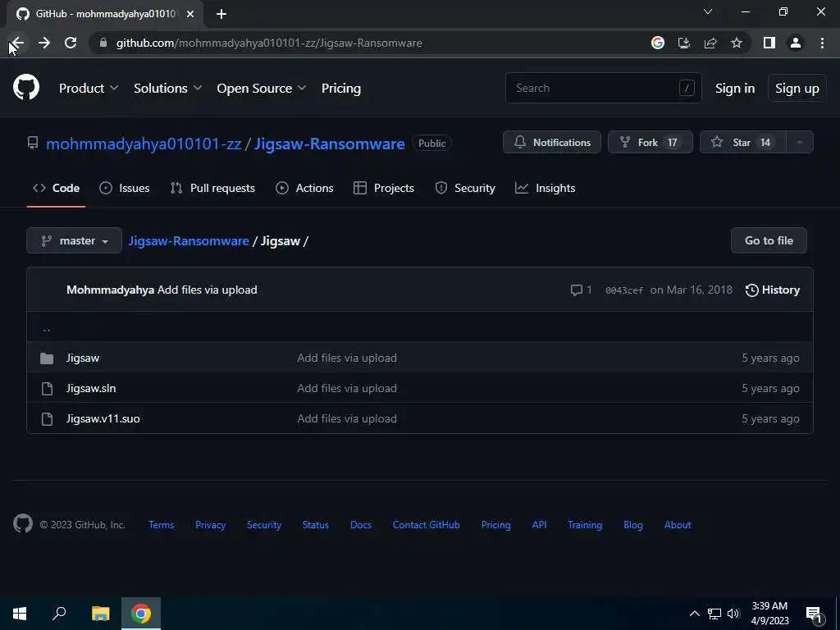The width and height of the screenshot is (840, 630).
Task: Open the Google account icon in address bar
Action: pyautogui.click(x=658, y=43)
